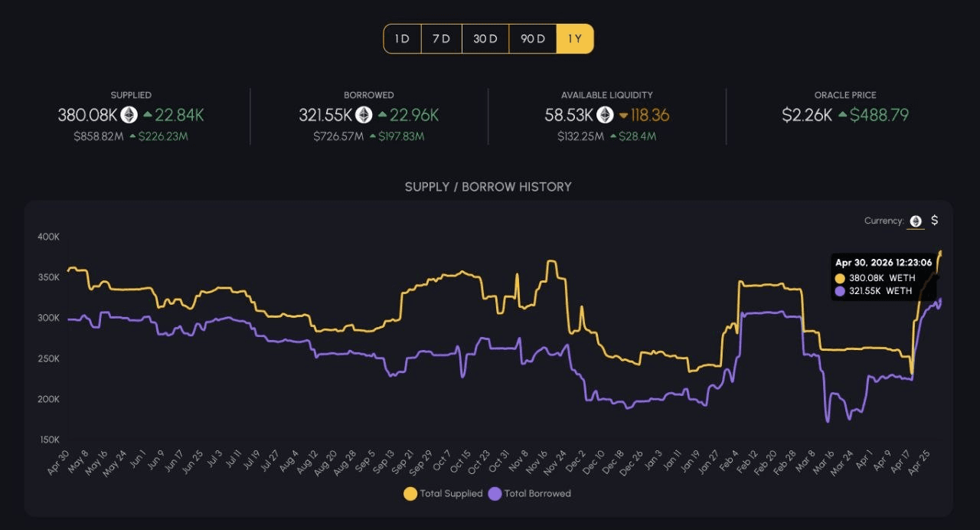Screen dimensions: 980x530
Task: Click the ETH icon beside Supplied 380.08K
Action: coord(129,115)
